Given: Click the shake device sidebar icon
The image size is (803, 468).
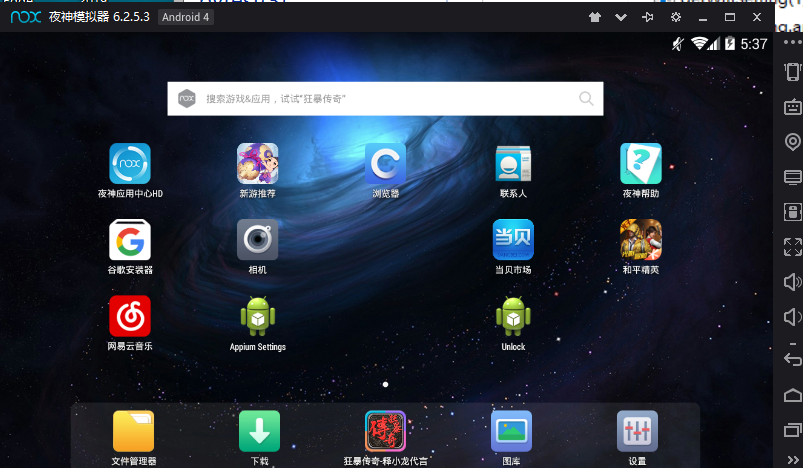Looking at the screenshot, I should pyautogui.click(x=793, y=72).
